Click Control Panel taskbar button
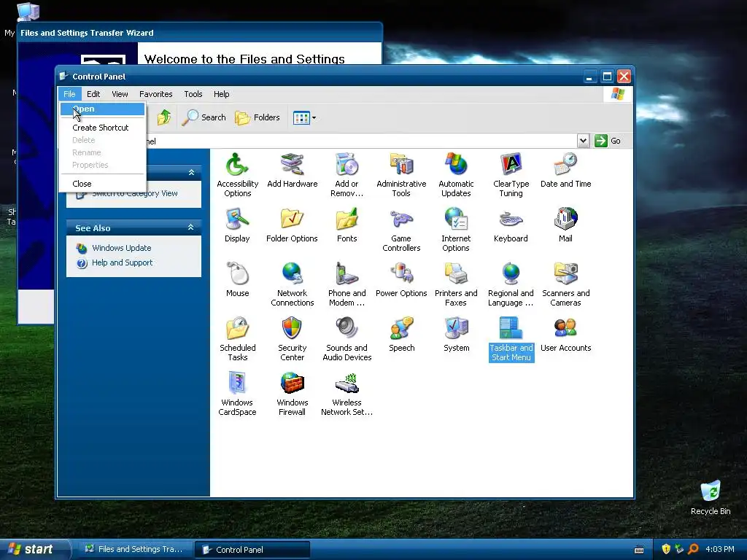Image resolution: width=747 pixels, height=560 pixels. [x=252, y=550]
